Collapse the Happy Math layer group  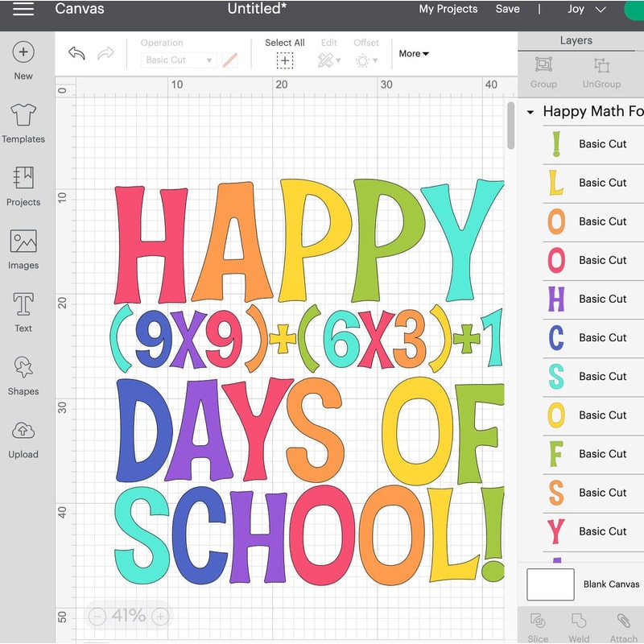click(530, 111)
